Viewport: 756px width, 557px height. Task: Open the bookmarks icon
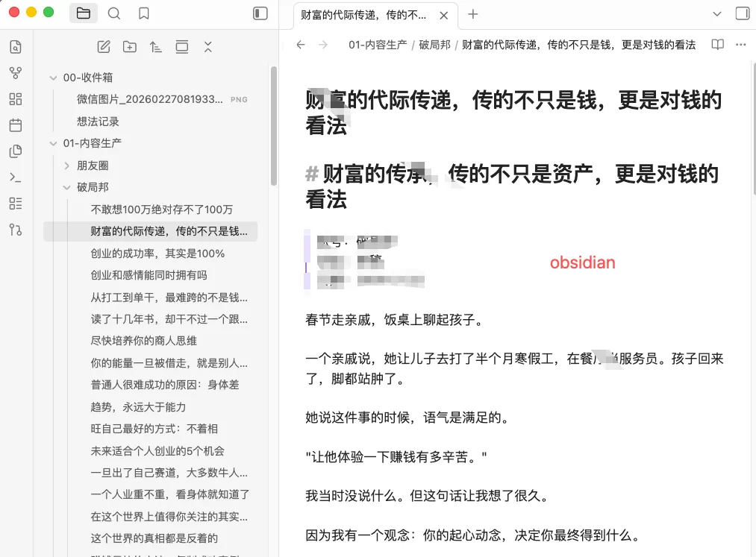coord(144,13)
